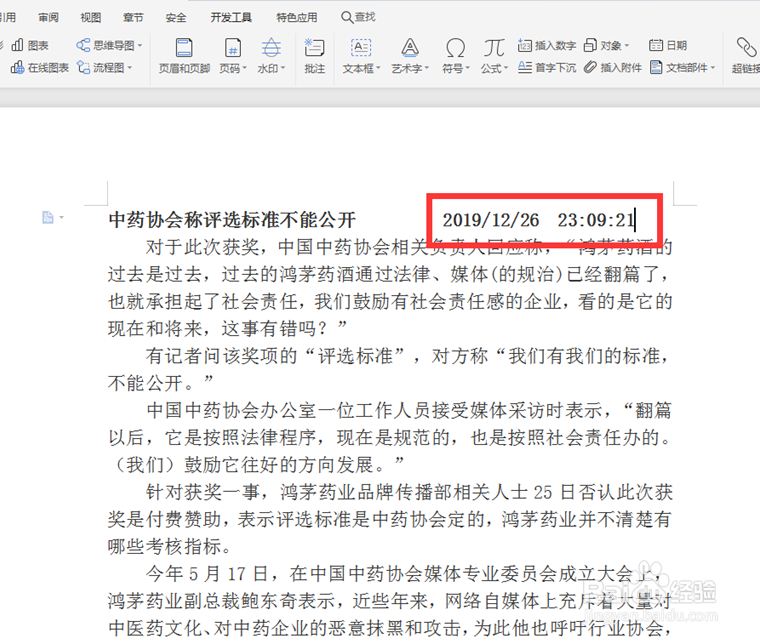Click 插入附件 insert attachment

[x=613, y=67]
